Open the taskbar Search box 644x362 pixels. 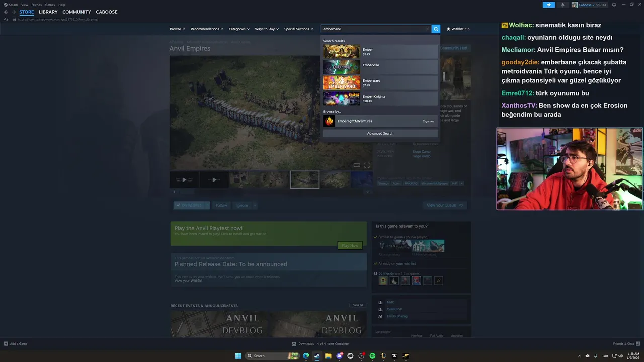[x=272, y=356]
